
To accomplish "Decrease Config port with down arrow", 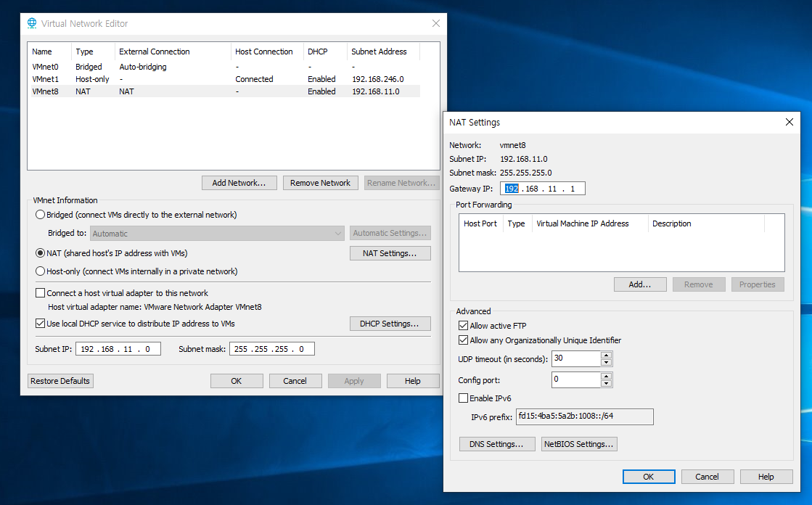I will pyautogui.click(x=607, y=383).
